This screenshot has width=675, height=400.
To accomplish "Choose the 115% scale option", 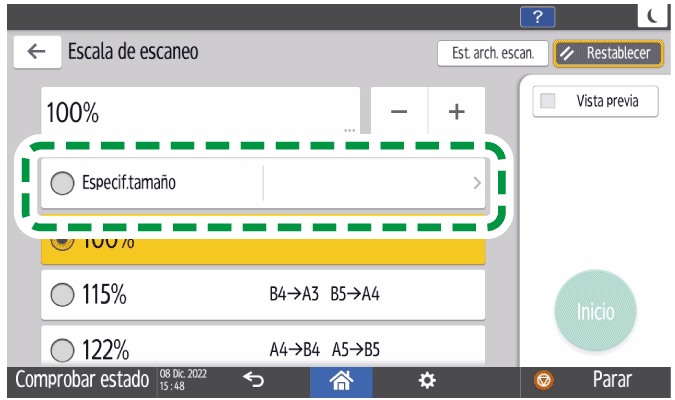I will (62, 295).
